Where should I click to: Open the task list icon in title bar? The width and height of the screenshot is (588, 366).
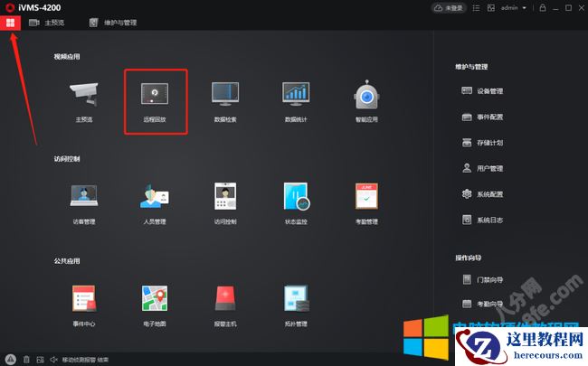[476, 8]
